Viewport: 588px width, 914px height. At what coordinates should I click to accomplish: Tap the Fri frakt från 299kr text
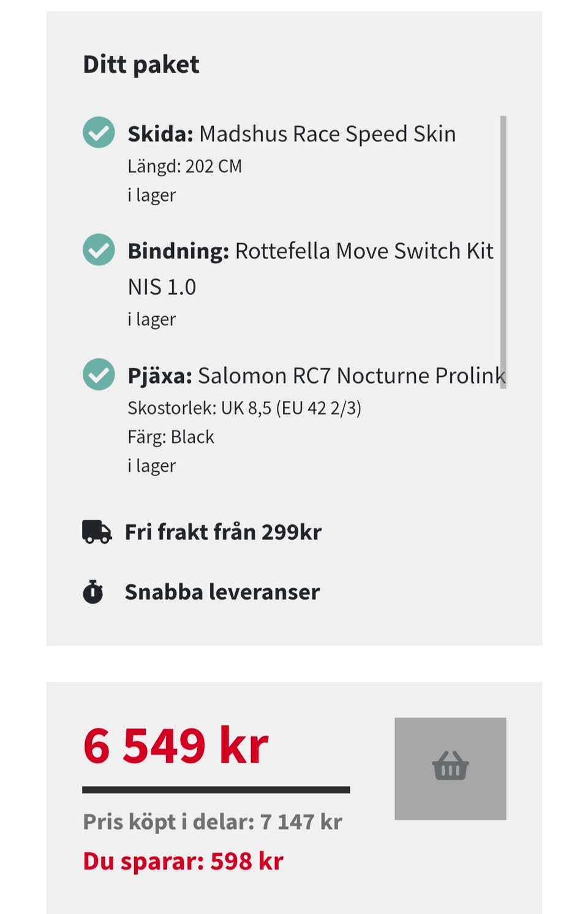click(x=223, y=532)
